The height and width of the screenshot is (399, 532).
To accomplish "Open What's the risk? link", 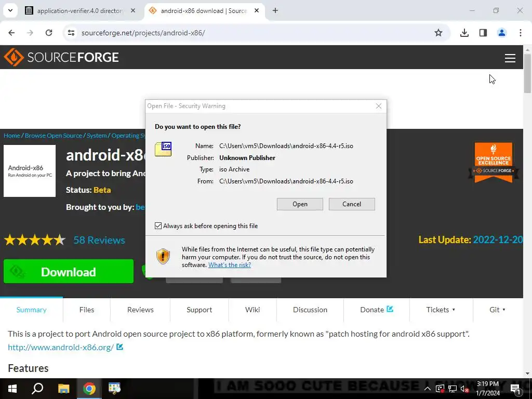I will coord(230,265).
